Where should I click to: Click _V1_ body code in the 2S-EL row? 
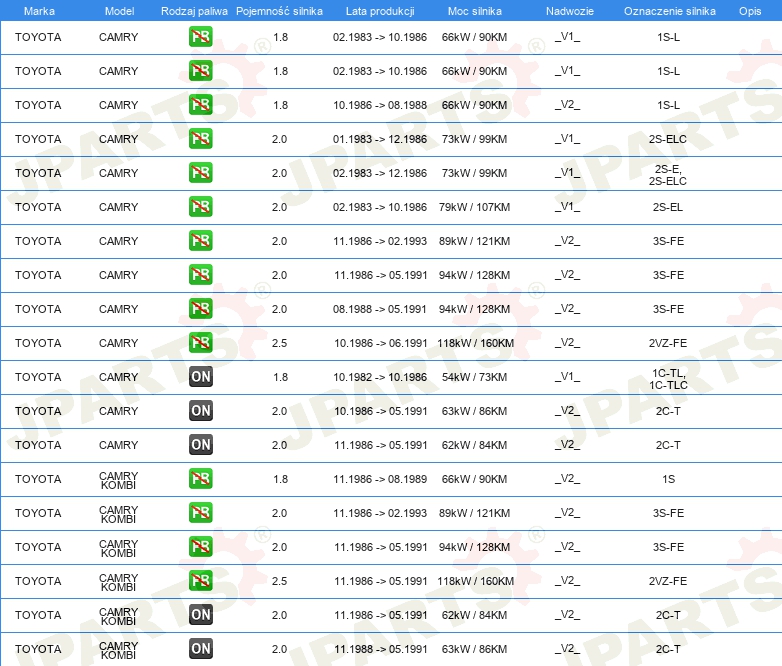568,207
